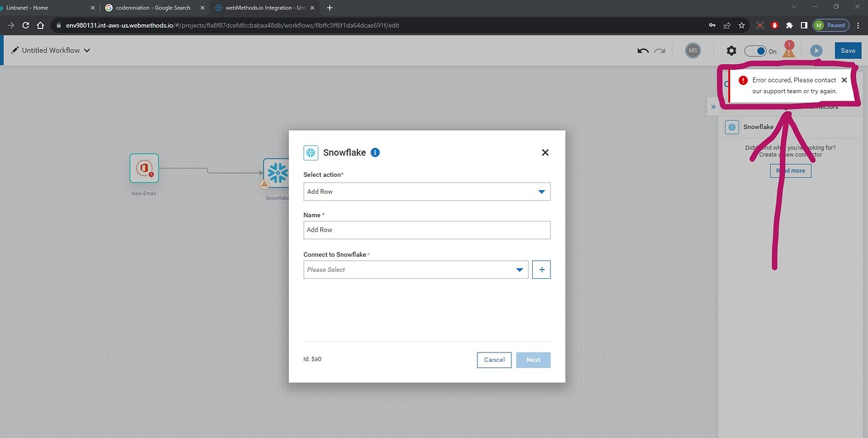Click the Read more button
Screen dimensions: 868x438
791,171
